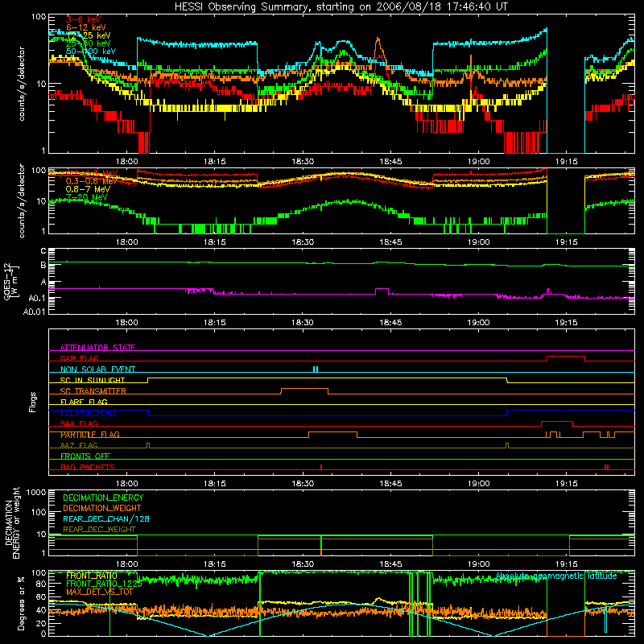
Task: Click the SAA_FLAG label
Action: click(x=79, y=423)
